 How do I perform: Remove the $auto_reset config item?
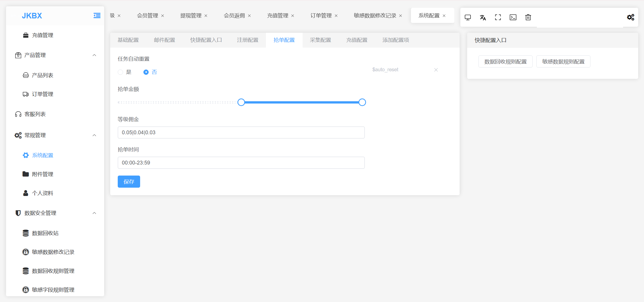436,70
